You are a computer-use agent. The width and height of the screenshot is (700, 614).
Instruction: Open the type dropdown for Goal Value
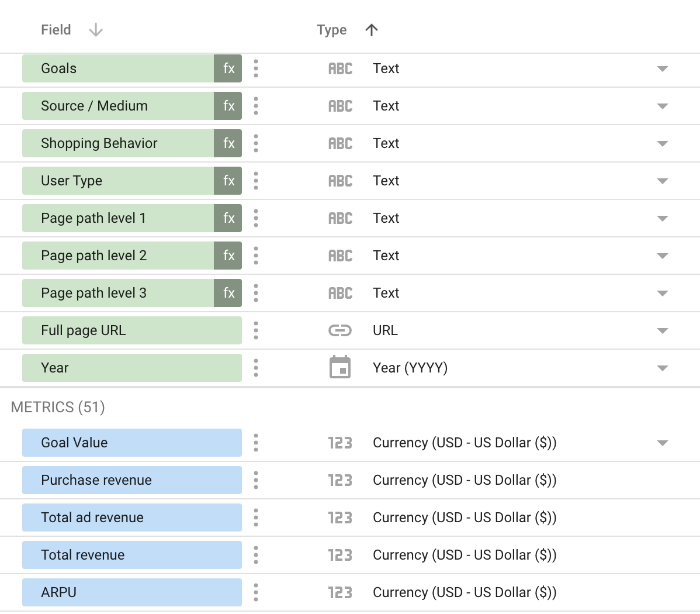(x=661, y=443)
